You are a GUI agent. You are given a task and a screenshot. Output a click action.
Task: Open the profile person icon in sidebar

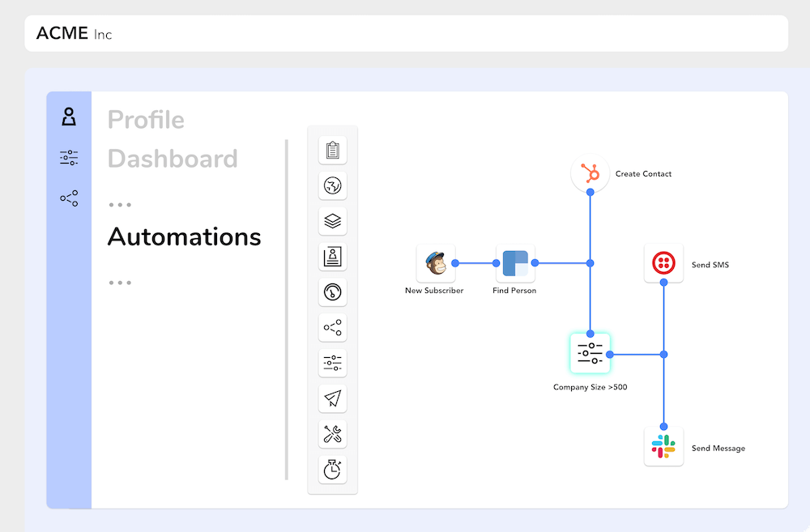click(x=69, y=117)
